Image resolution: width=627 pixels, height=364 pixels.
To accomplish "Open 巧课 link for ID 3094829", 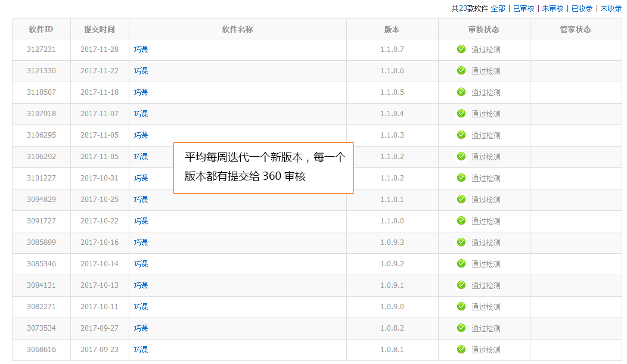I will [141, 200].
